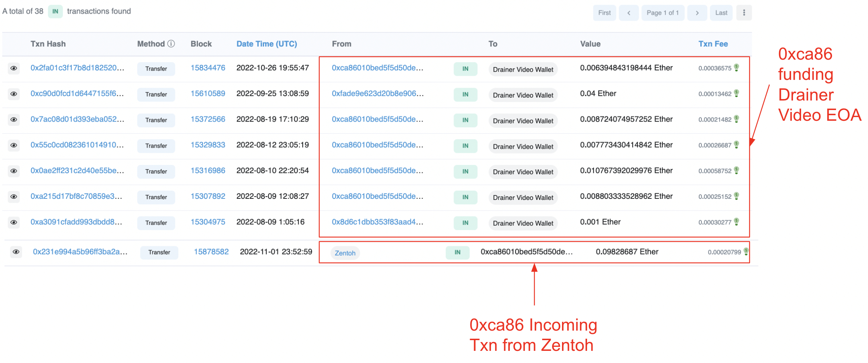Select value text 0.010767392029976 Ether
The image size is (868, 363).
[x=626, y=170]
